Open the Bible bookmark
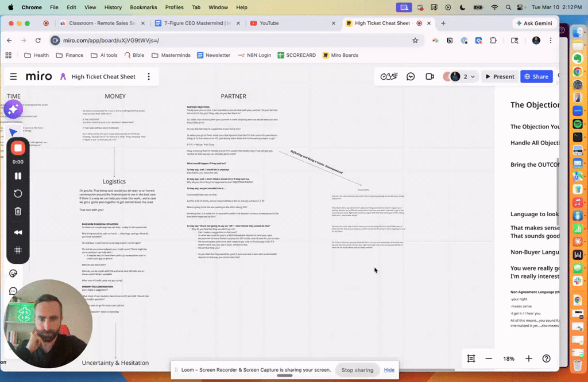 tap(134, 55)
